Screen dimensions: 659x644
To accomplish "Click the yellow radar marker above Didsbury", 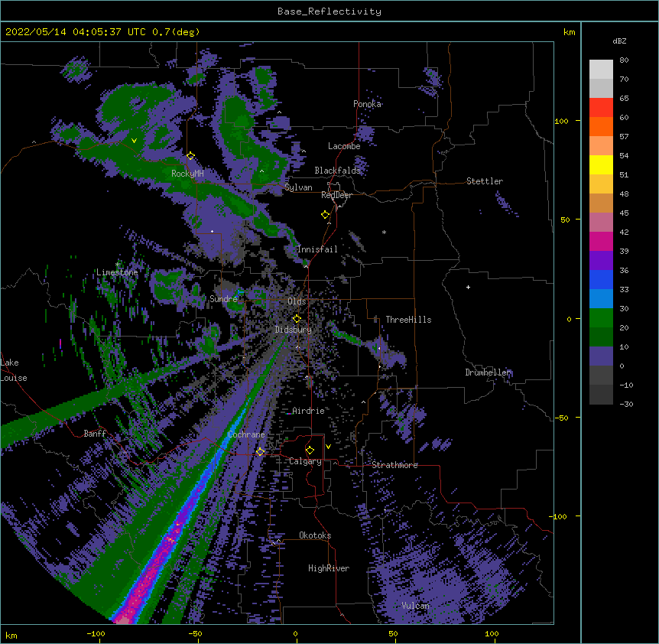I will pos(297,319).
